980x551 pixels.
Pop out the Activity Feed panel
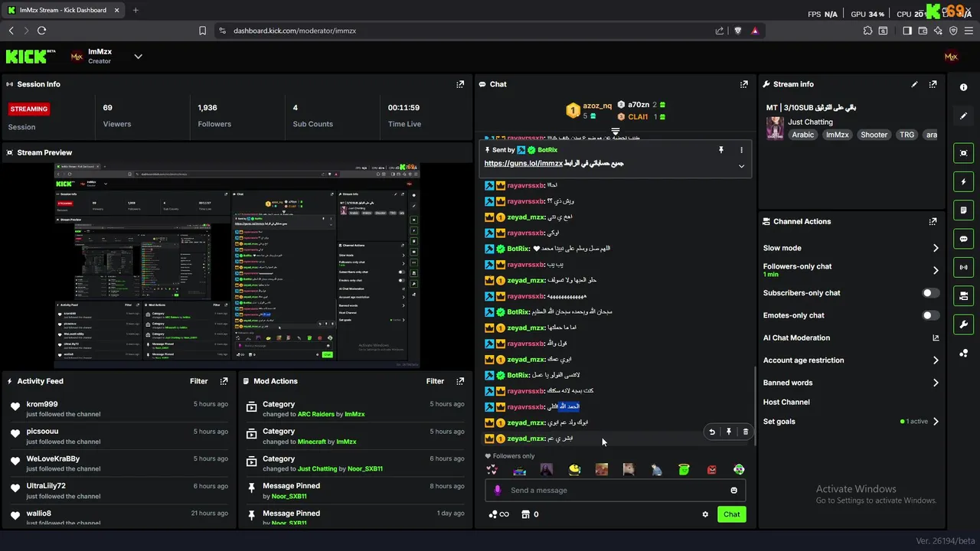[x=224, y=381]
